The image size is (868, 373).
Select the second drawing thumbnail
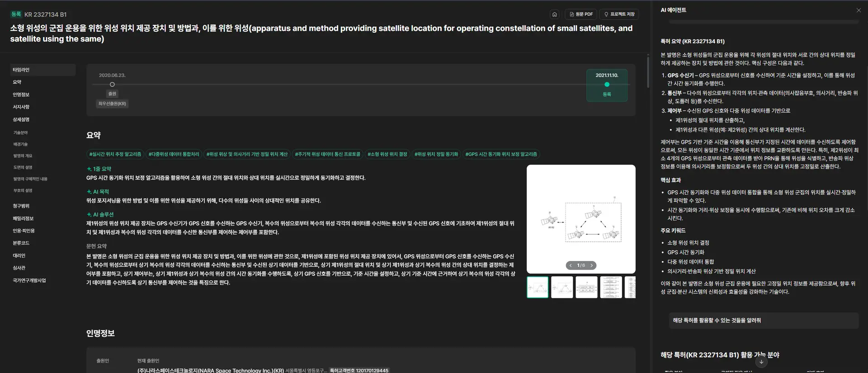tap(562, 287)
